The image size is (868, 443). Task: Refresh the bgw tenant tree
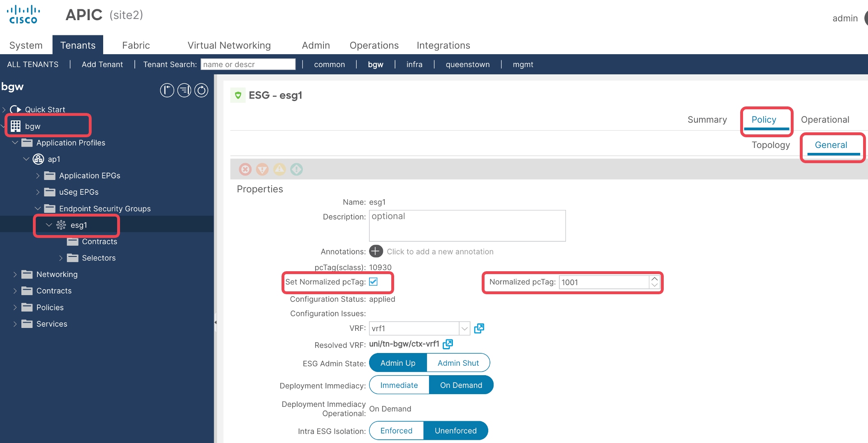coord(201,90)
